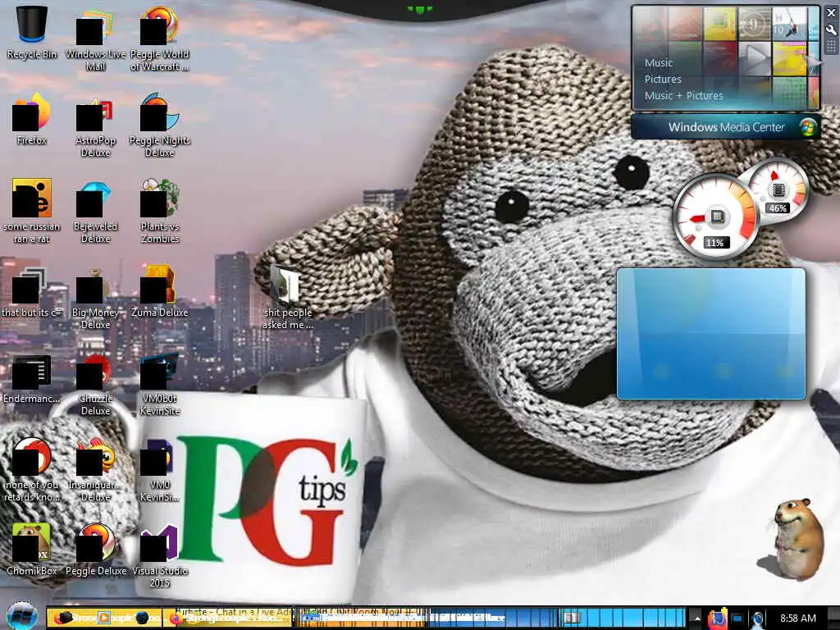Click the blue slideshow gadget panel
The width and height of the screenshot is (840, 630).
[x=711, y=334]
